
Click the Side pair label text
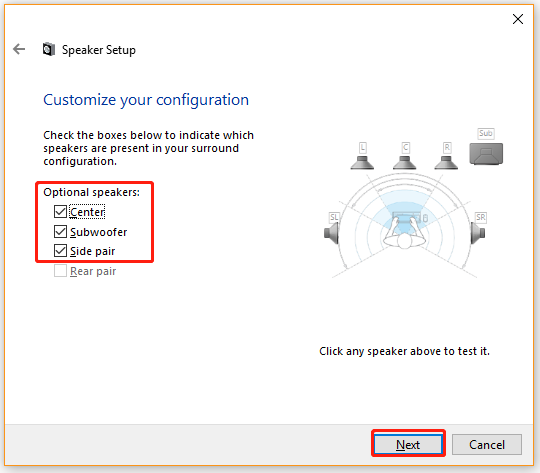coord(92,251)
